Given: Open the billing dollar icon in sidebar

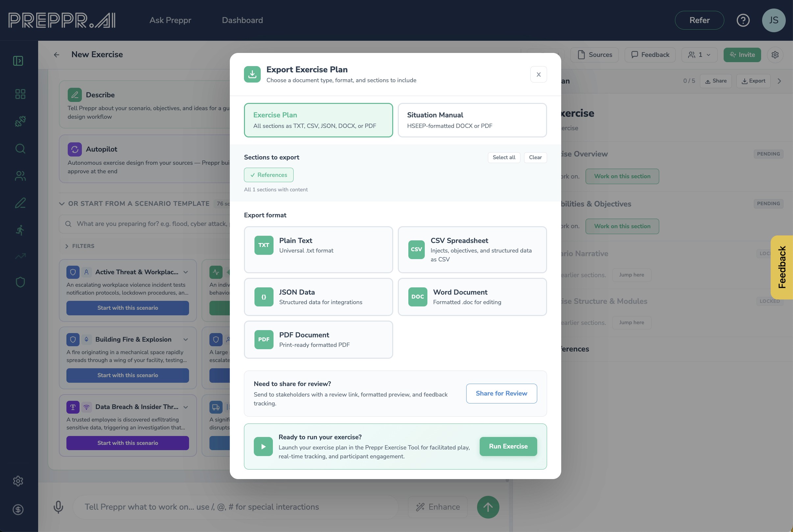Looking at the screenshot, I should click(18, 510).
